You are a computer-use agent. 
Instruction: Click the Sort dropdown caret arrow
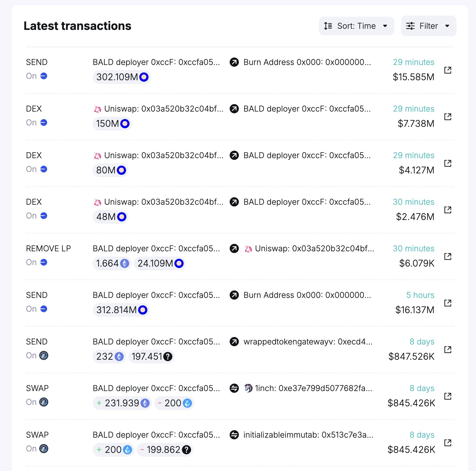pyautogui.click(x=385, y=26)
